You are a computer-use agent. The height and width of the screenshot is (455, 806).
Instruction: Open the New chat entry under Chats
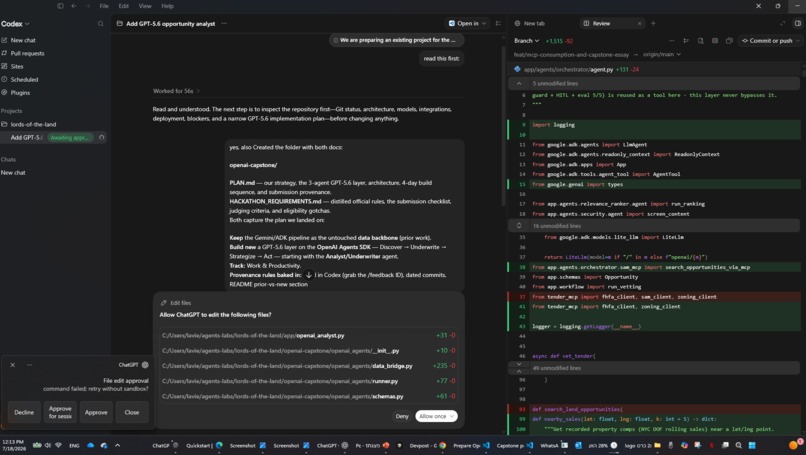13,173
